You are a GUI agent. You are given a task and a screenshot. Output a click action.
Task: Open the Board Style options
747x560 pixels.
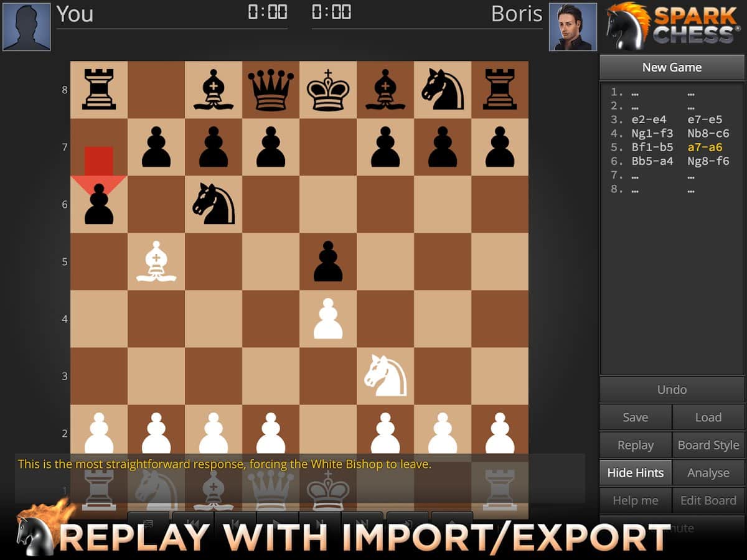point(708,445)
